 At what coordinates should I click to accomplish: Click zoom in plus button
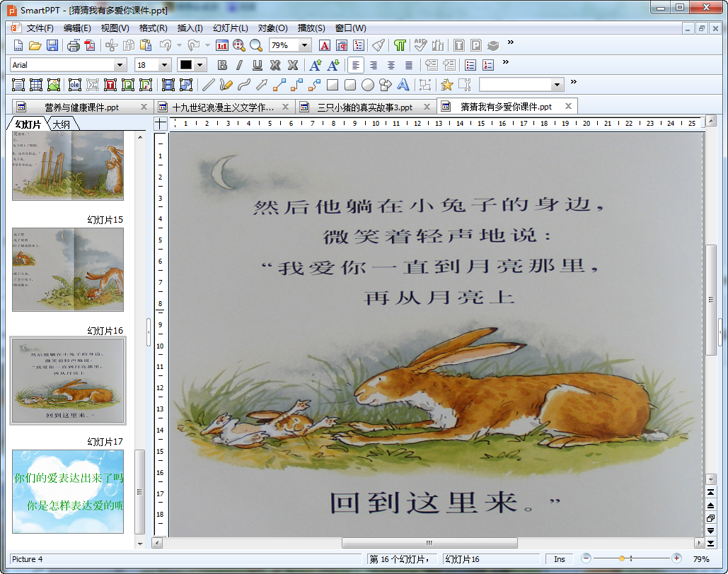pyautogui.click(x=676, y=558)
